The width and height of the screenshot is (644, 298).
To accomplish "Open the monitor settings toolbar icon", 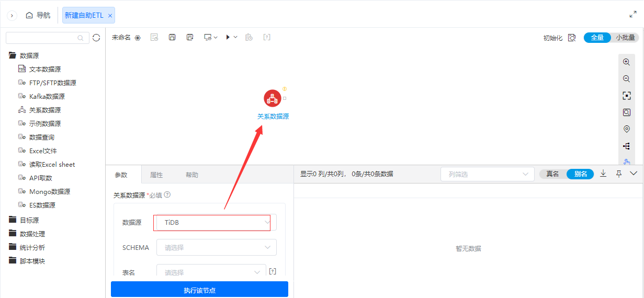I will pos(208,37).
